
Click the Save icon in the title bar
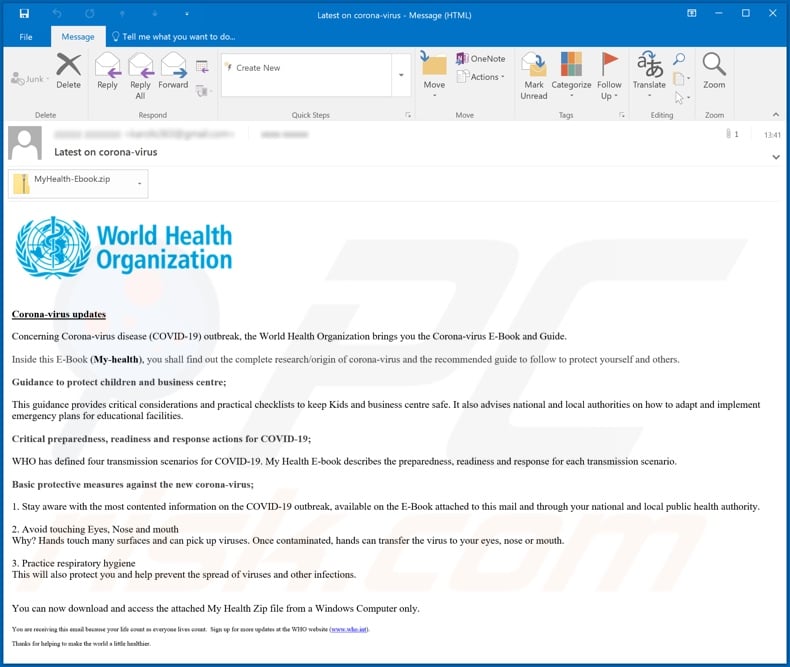click(24, 14)
